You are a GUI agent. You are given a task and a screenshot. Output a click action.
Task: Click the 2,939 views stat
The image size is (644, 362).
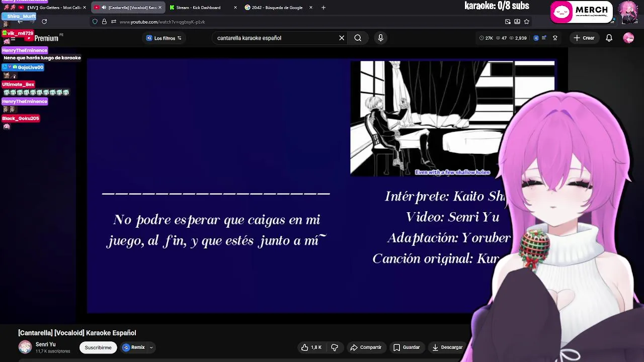coord(518,38)
